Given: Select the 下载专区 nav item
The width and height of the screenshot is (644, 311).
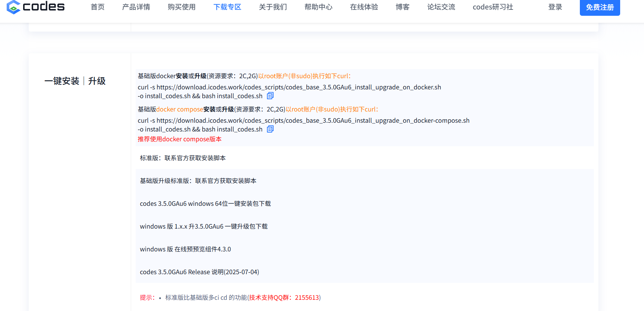Looking at the screenshot, I should pyautogui.click(x=227, y=7).
